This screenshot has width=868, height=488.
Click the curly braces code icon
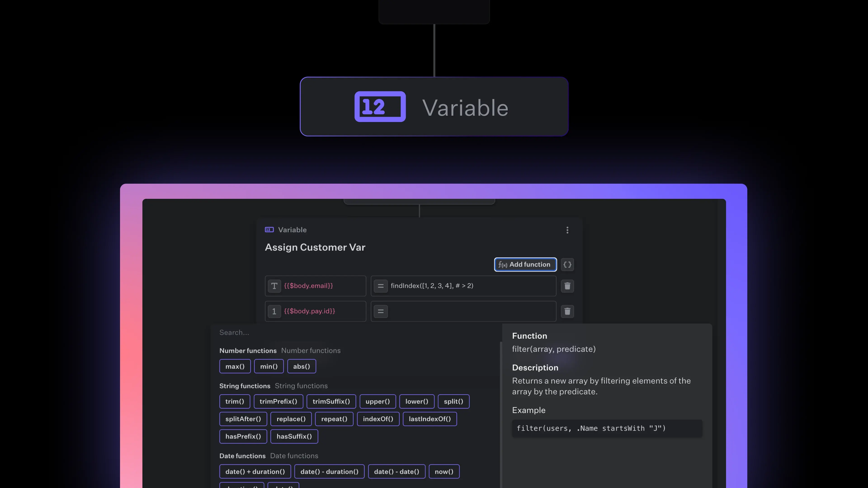click(567, 265)
